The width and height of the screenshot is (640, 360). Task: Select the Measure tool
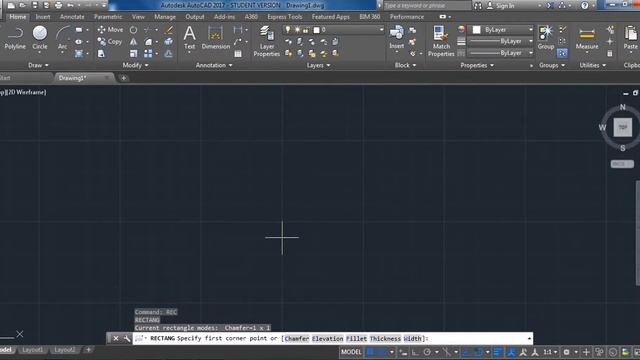click(587, 38)
